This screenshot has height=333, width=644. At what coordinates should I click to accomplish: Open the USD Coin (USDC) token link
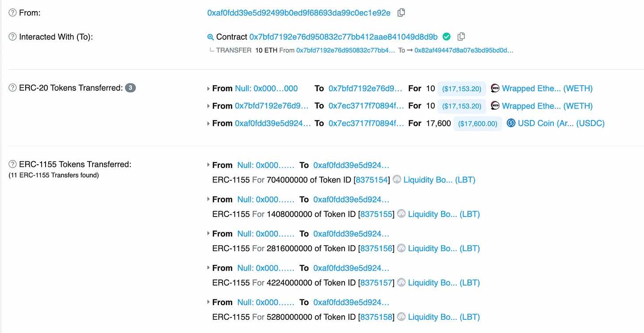[561, 123]
